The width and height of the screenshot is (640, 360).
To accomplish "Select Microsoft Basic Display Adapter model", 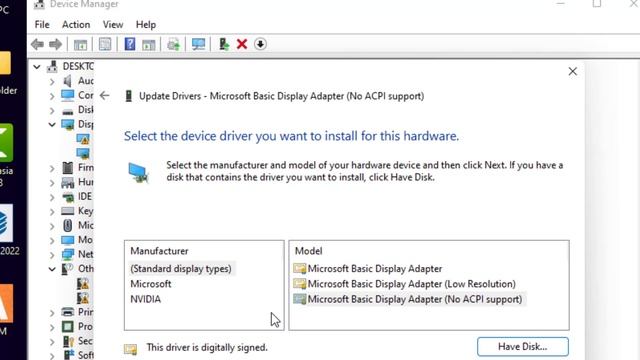I will [368, 269].
